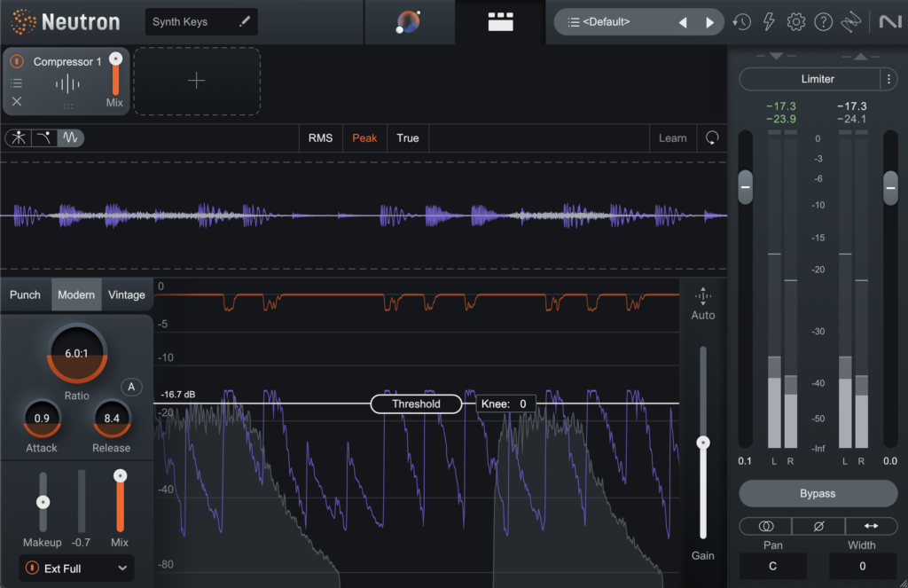Switch to the detailed modules view
908x588 pixels.
pyautogui.click(x=500, y=22)
